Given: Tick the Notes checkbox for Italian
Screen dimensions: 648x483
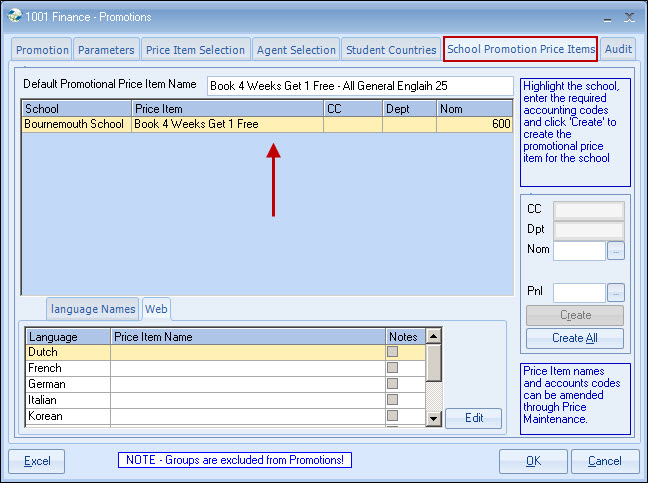Looking at the screenshot, I should tap(393, 400).
